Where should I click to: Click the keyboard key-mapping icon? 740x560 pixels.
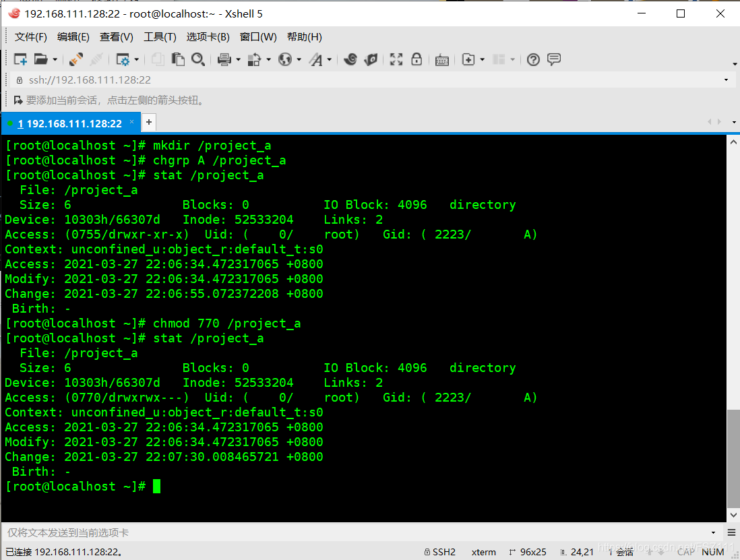click(x=441, y=60)
